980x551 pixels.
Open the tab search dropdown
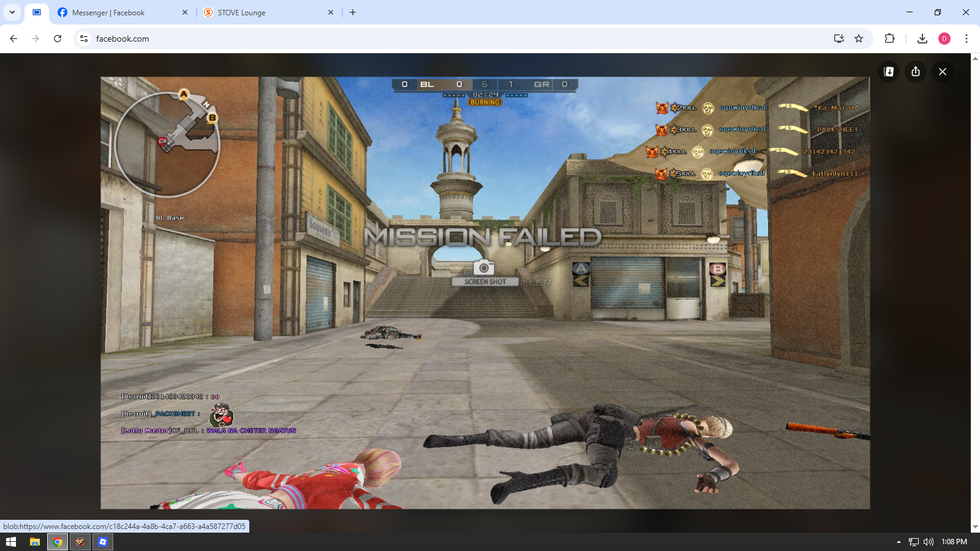pos(12,12)
